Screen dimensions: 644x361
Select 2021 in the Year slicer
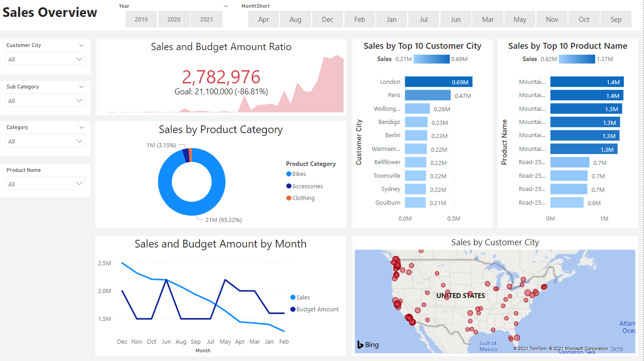[x=206, y=19]
